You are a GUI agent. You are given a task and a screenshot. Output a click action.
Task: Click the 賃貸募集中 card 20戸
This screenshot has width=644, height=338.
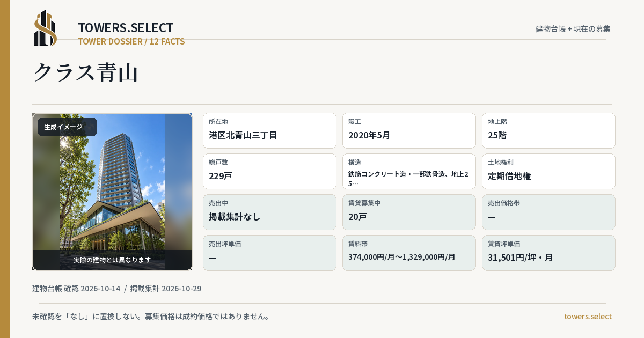409,212
